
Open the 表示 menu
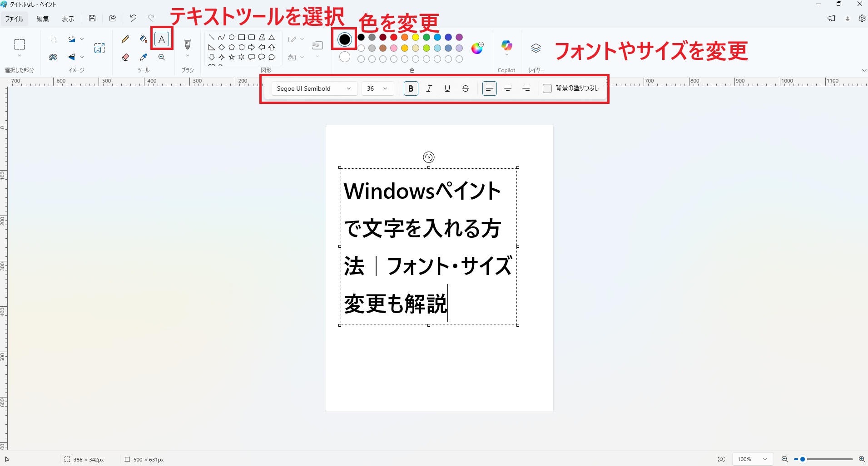68,19
